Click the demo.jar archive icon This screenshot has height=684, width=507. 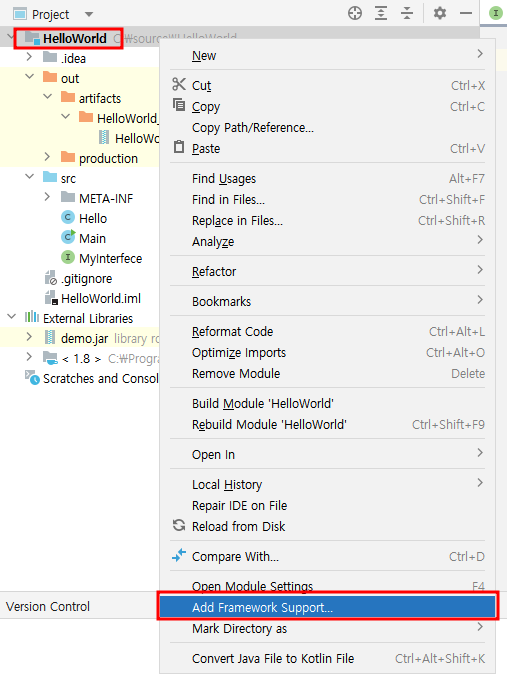50,337
